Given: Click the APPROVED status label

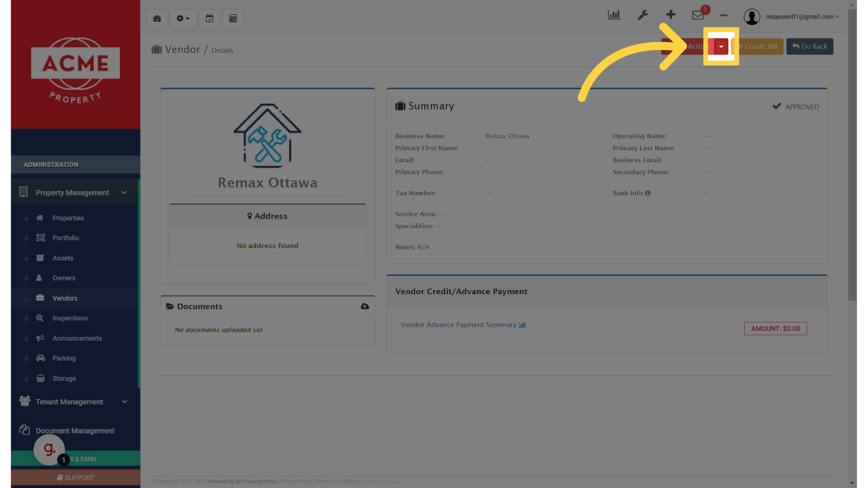Looking at the screenshot, I should pos(802,107).
